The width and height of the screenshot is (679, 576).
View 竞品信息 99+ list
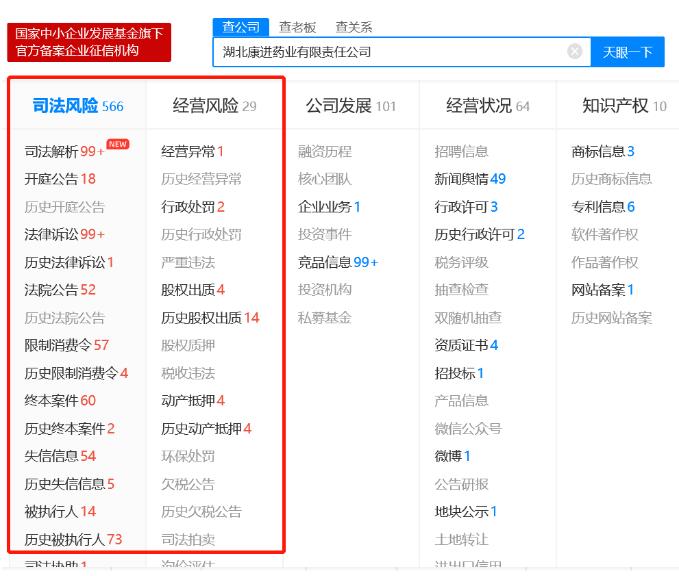338,263
